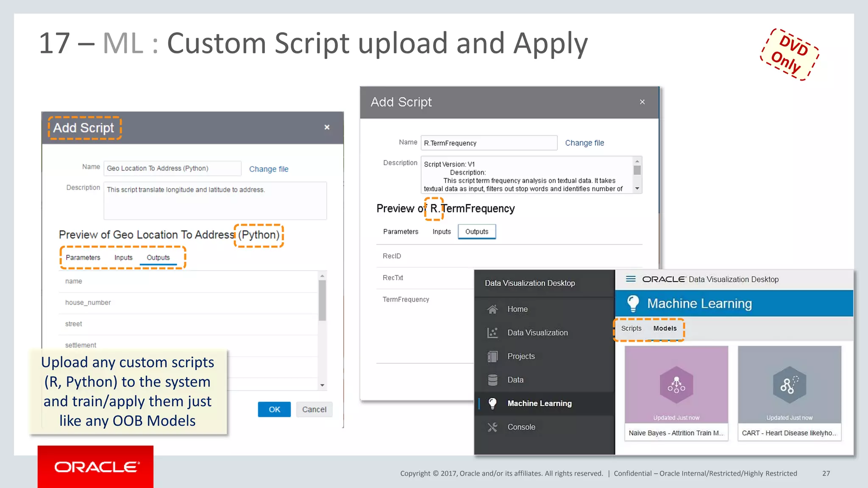
Task: Select the 'name' output row
Action: (x=188, y=281)
